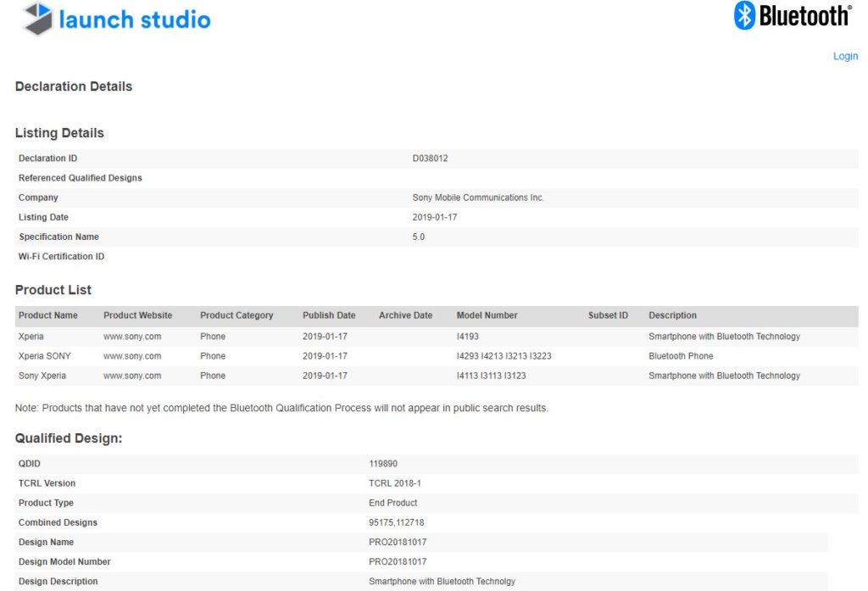Select the product name in the I4193 row
The height and width of the screenshot is (591, 868).
point(31,337)
